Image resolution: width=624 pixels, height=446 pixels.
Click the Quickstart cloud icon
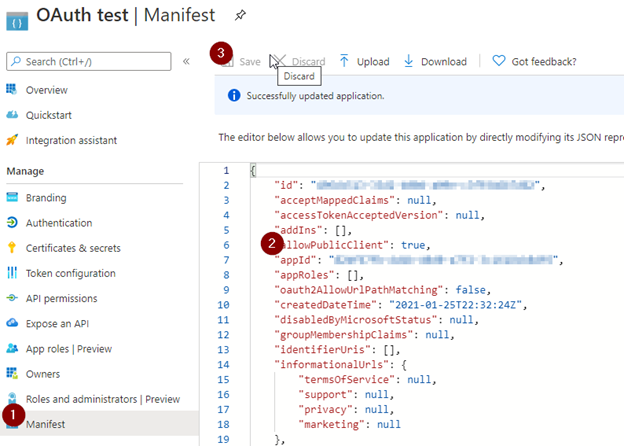12,115
